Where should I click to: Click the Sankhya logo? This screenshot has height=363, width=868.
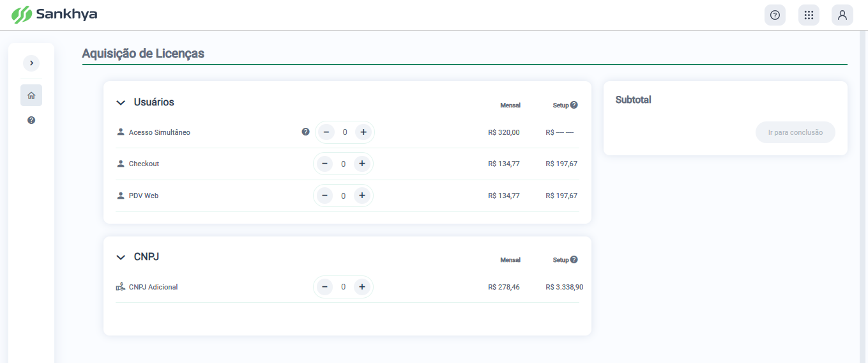(x=54, y=14)
